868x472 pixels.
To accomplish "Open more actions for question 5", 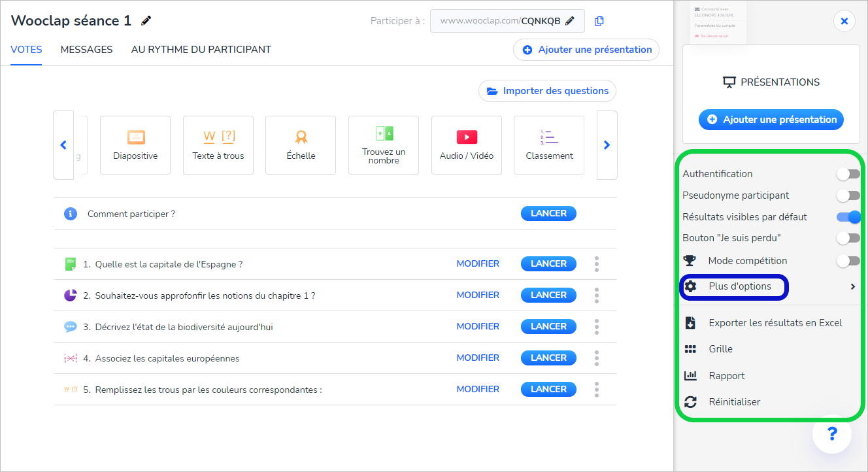I will point(597,390).
